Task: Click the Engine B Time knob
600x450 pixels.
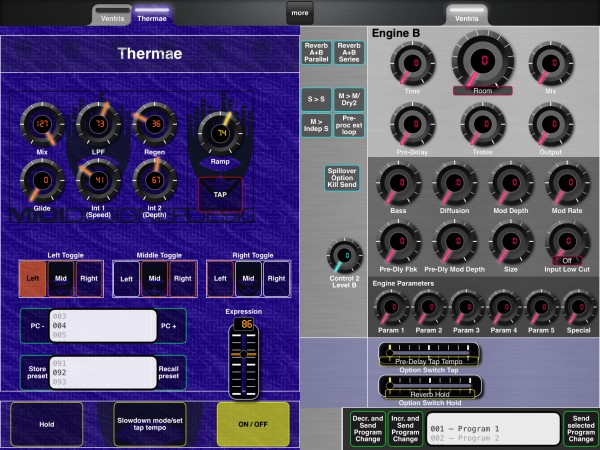Action: coord(412,63)
